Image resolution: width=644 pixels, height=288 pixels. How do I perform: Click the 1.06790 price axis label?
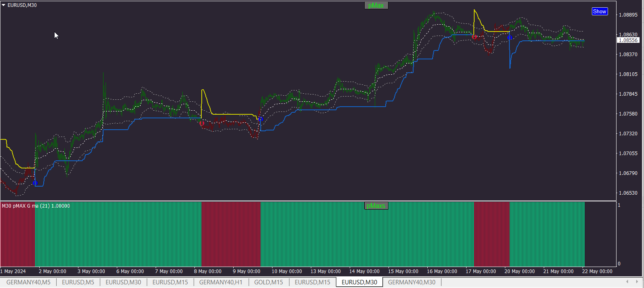pos(628,173)
